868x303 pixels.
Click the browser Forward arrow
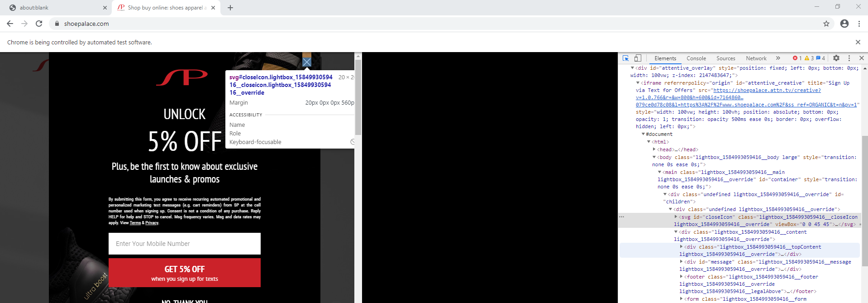24,24
